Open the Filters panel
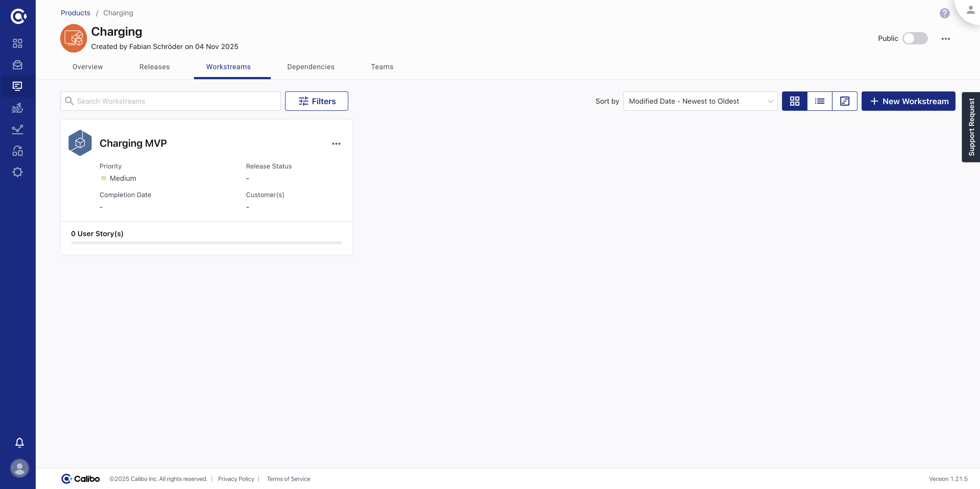The width and height of the screenshot is (980, 489). [317, 101]
